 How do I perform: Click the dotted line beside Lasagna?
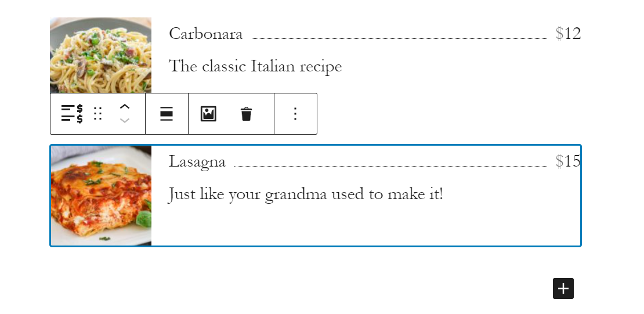(x=390, y=165)
